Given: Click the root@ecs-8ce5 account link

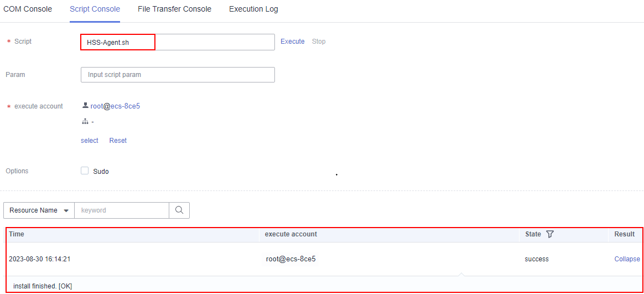Looking at the screenshot, I should click(115, 106).
